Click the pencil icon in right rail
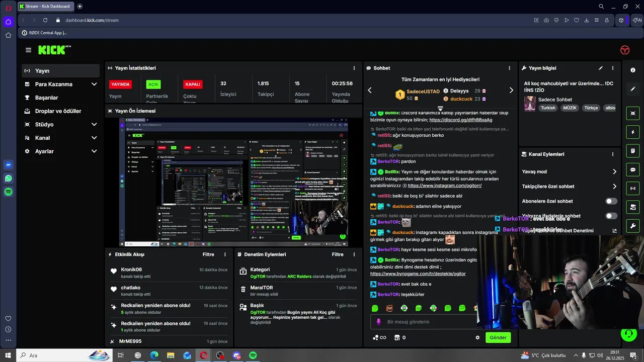The width and height of the screenshot is (644, 362). (x=633, y=89)
